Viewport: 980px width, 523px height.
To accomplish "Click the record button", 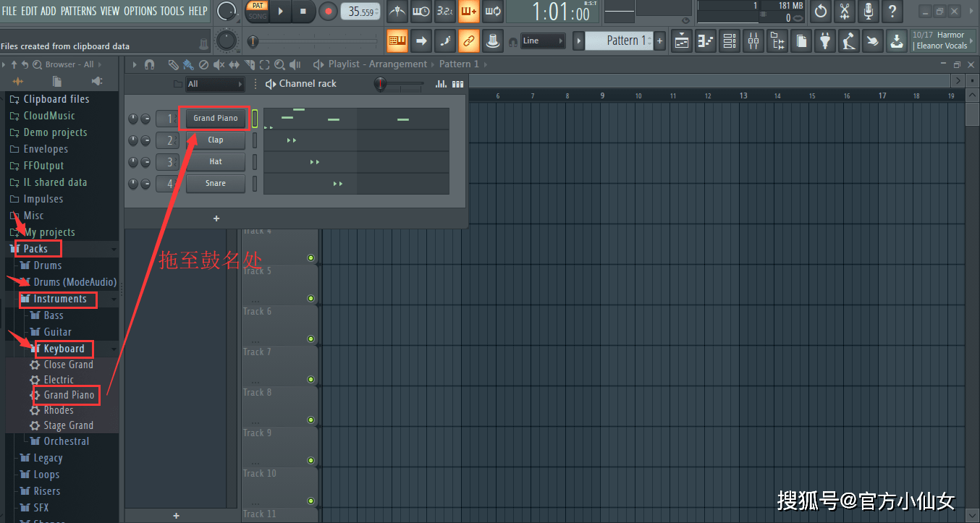I will (x=328, y=11).
